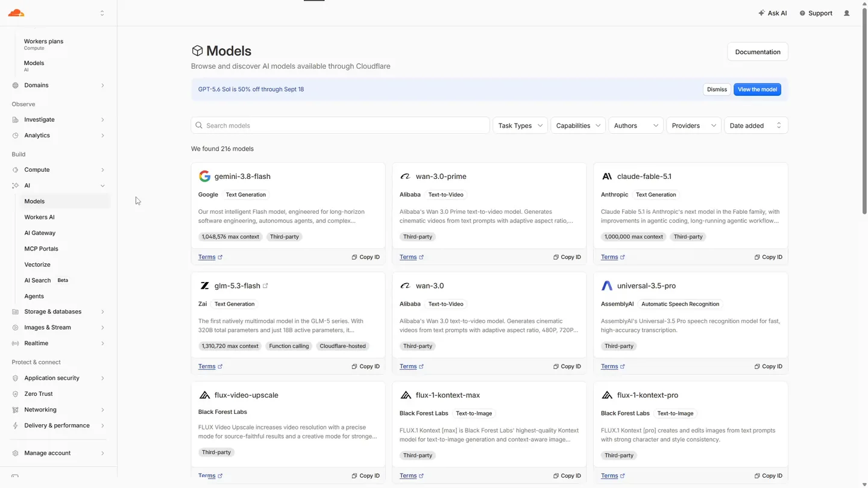Click the Investigate icon in sidebar
The image size is (868, 488).
click(15, 120)
